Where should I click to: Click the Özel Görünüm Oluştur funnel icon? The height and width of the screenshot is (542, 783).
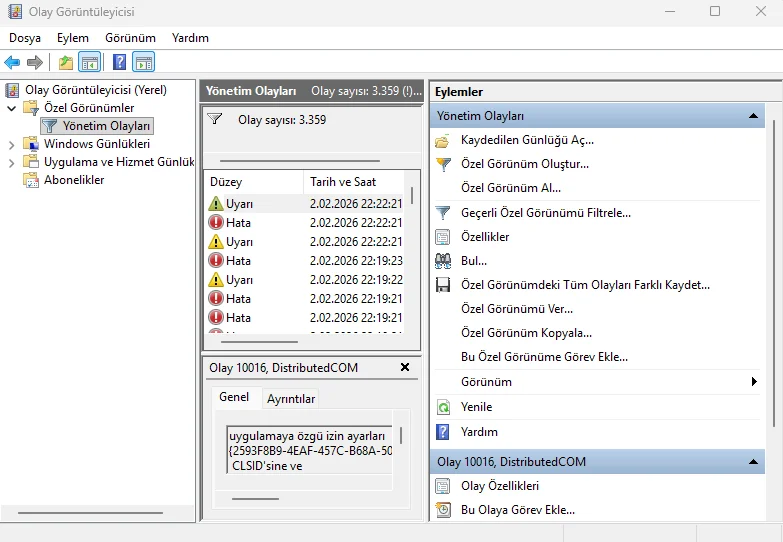pos(443,164)
